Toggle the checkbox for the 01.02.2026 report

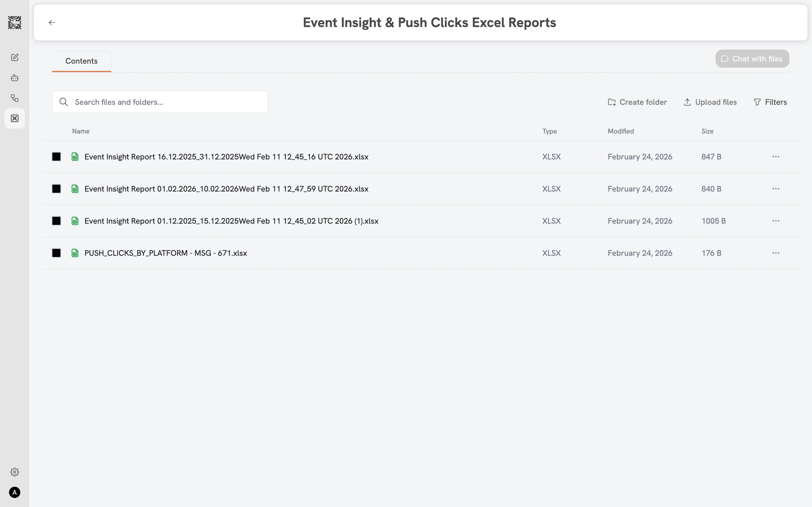point(56,188)
